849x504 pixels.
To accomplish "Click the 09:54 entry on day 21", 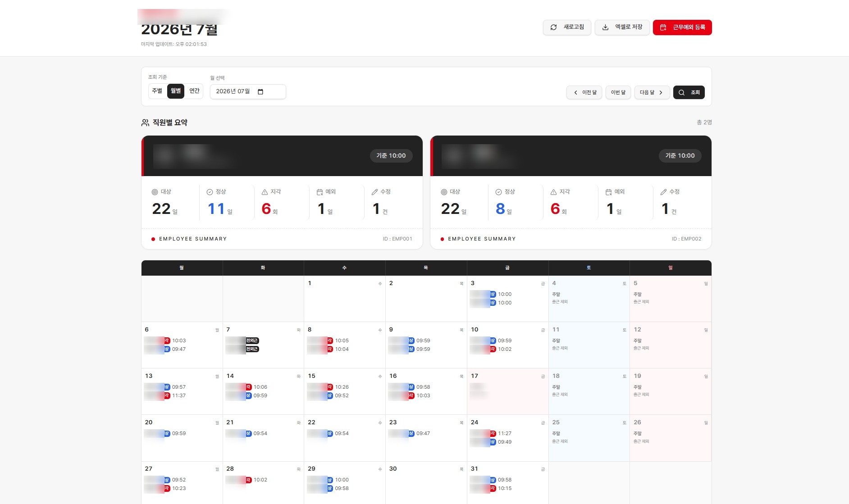I will pos(260,434).
